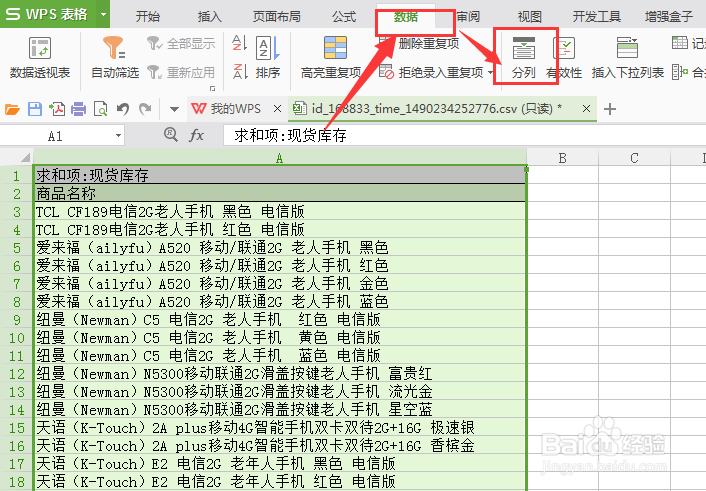
Task: Click the Name Box showing A1
Action: click(x=55, y=136)
